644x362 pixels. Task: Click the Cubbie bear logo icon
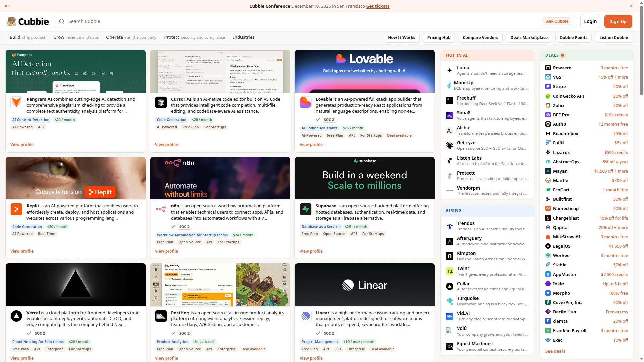11,21
